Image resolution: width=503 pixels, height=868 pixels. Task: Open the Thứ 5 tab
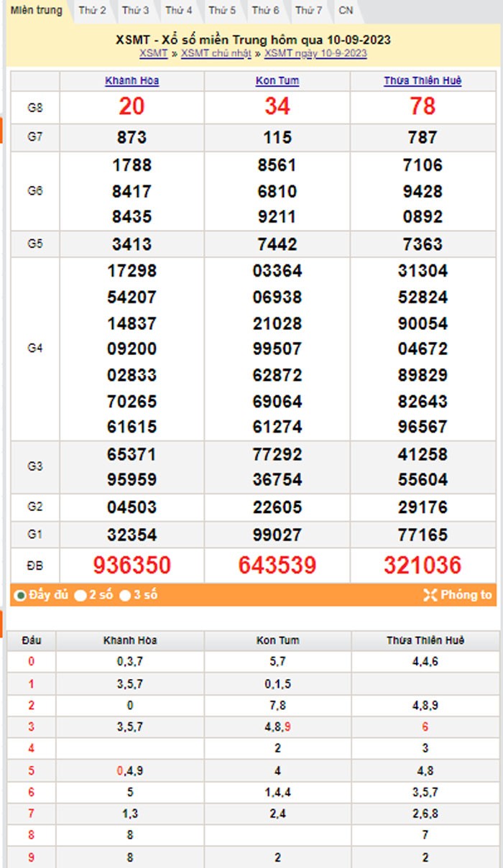(222, 11)
